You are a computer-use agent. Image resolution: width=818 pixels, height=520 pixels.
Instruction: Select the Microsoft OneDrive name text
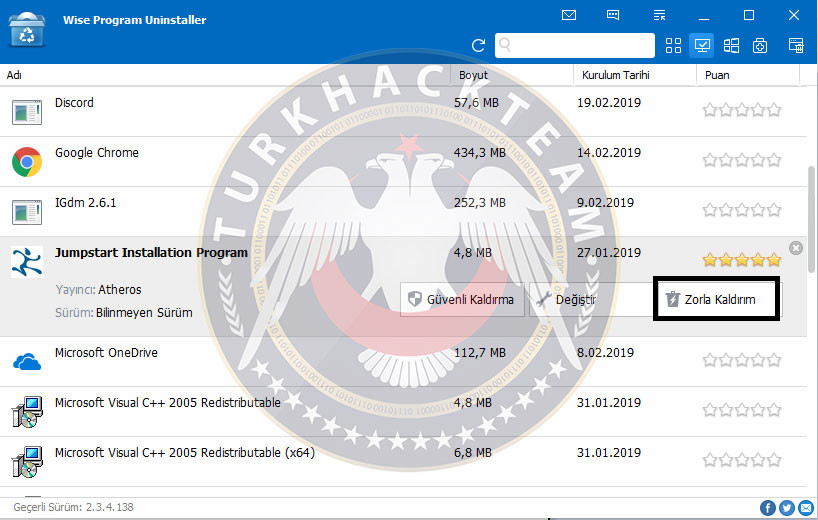pos(106,353)
